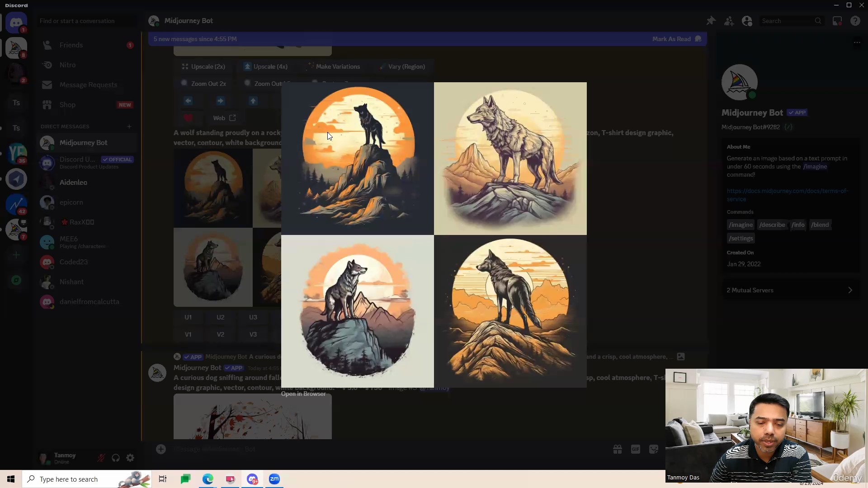The height and width of the screenshot is (488, 868).
Task: Click the message attachment plus icon
Action: (x=161, y=449)
